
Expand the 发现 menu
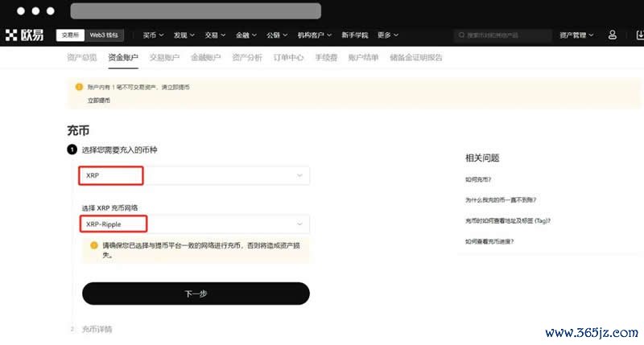(x=184, y=35)
